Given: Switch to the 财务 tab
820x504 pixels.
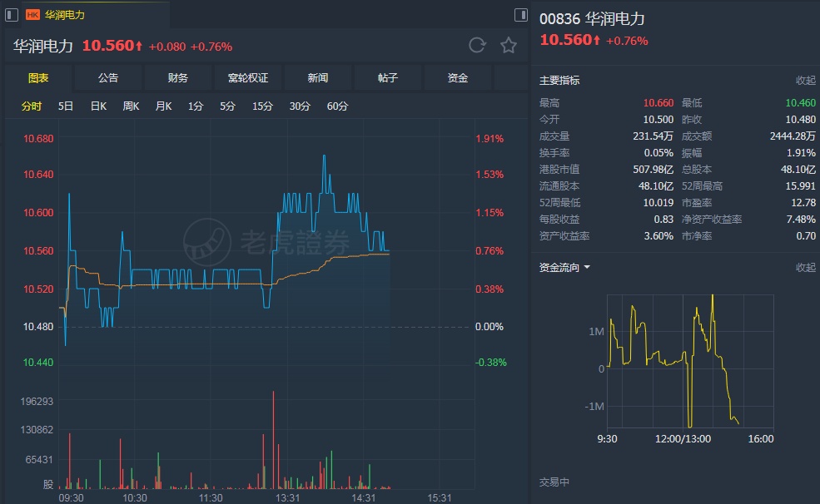Looking at the screenshot, I should point(178,78).
